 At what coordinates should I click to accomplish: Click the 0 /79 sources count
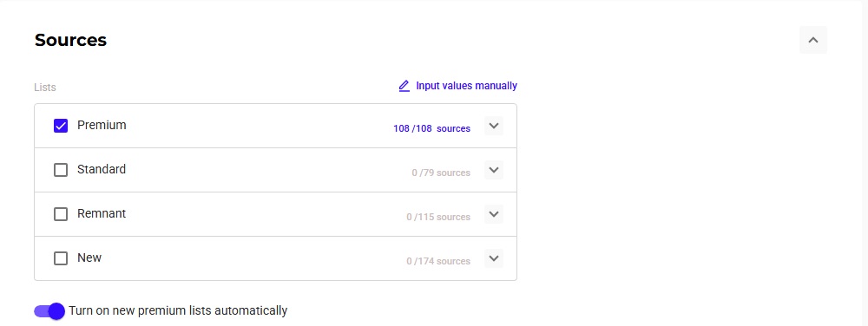441,173
